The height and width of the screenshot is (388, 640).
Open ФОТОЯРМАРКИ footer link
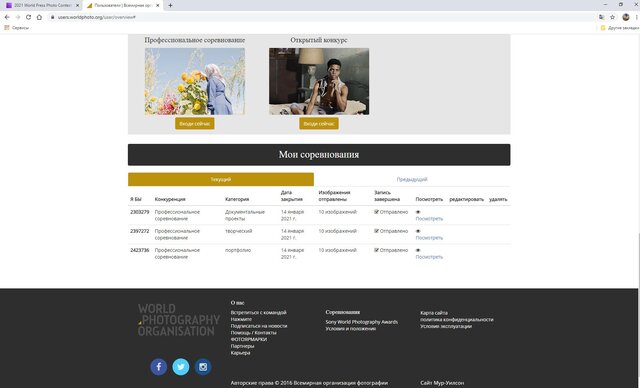(x=249, y=339)
